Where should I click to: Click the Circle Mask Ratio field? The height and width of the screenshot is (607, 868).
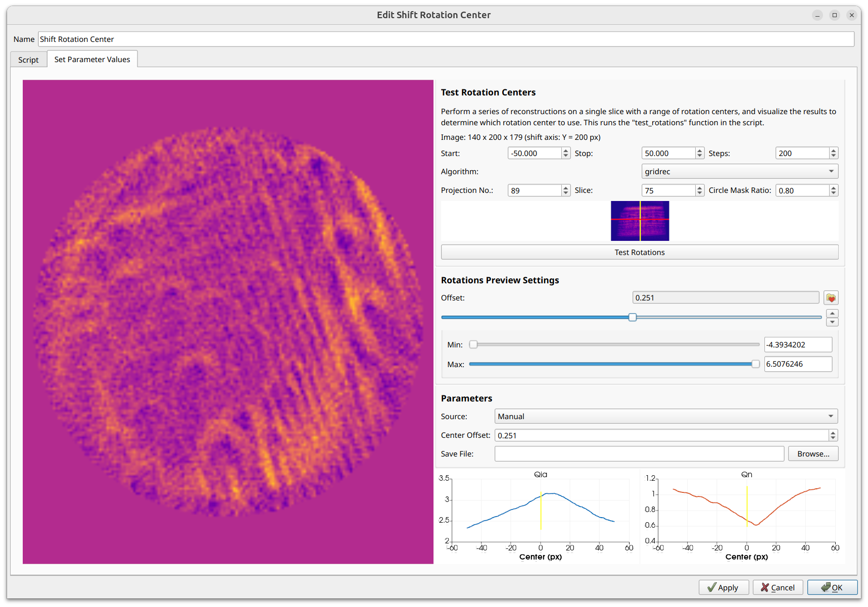[802, 190]
